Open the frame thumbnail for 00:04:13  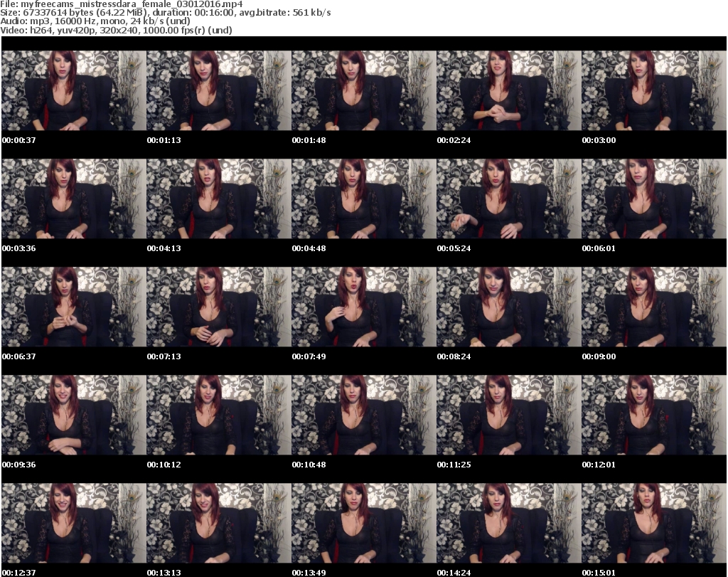(x=219, y=198)
